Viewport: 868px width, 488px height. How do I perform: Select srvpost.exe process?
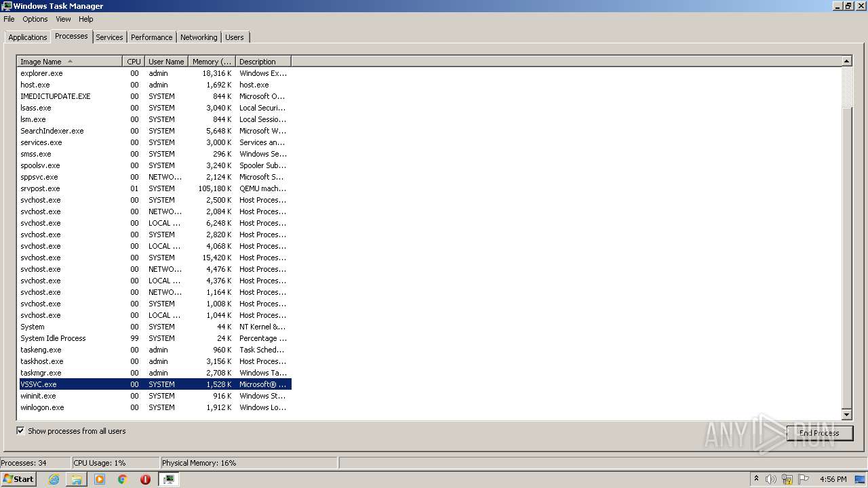click(154, 188)
